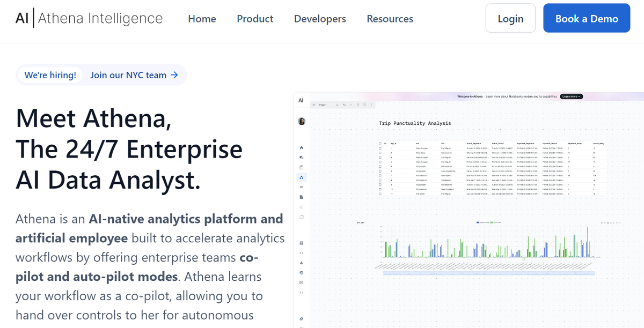Click the user avatar at top of sidebar
Viewport: 644px width, 328px height.
(302, 121)
